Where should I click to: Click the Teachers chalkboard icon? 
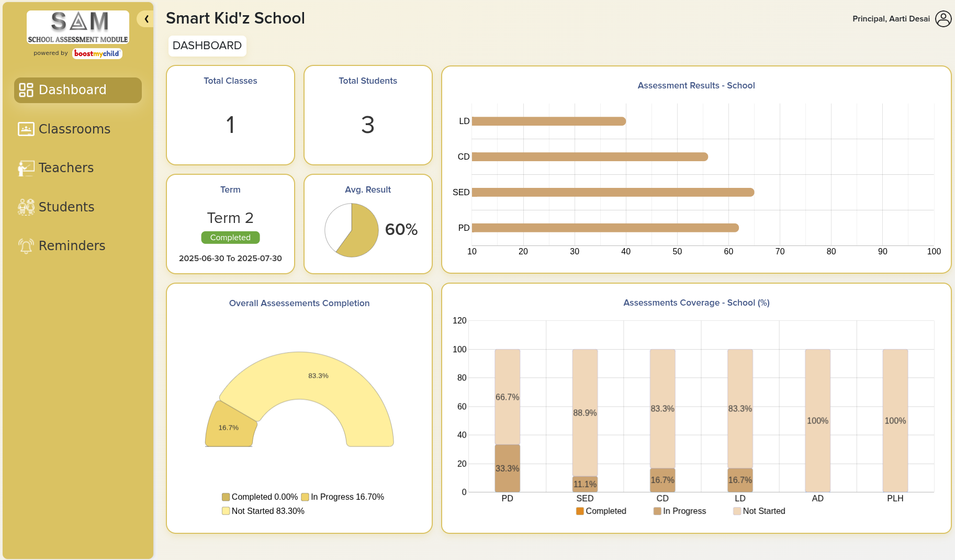tap(25, 167)
